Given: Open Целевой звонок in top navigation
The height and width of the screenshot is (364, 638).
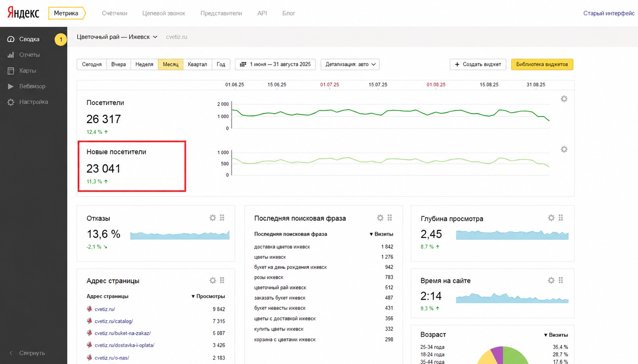Looking at the screenshot, I should pos(164,13).
